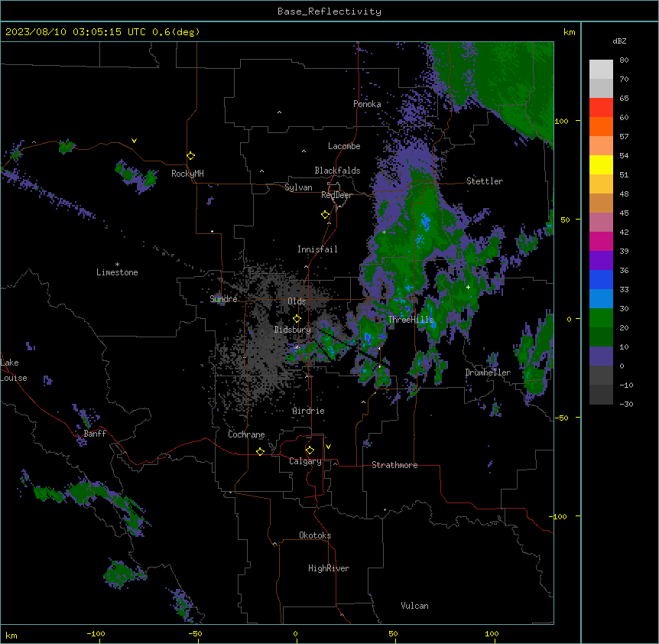Image resolution: width=659 pixels, height=644 pixels.
Task: Click the RedDeer city label
Action: coord(336,195)
